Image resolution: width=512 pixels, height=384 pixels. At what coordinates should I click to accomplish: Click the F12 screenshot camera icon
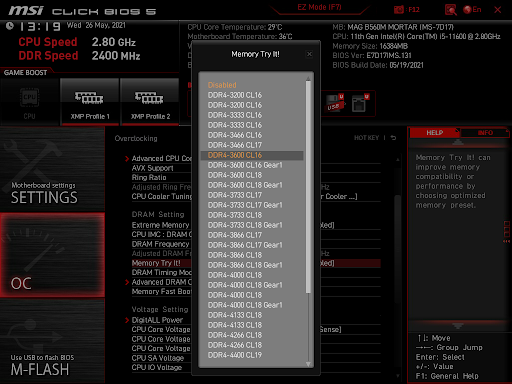399,10
